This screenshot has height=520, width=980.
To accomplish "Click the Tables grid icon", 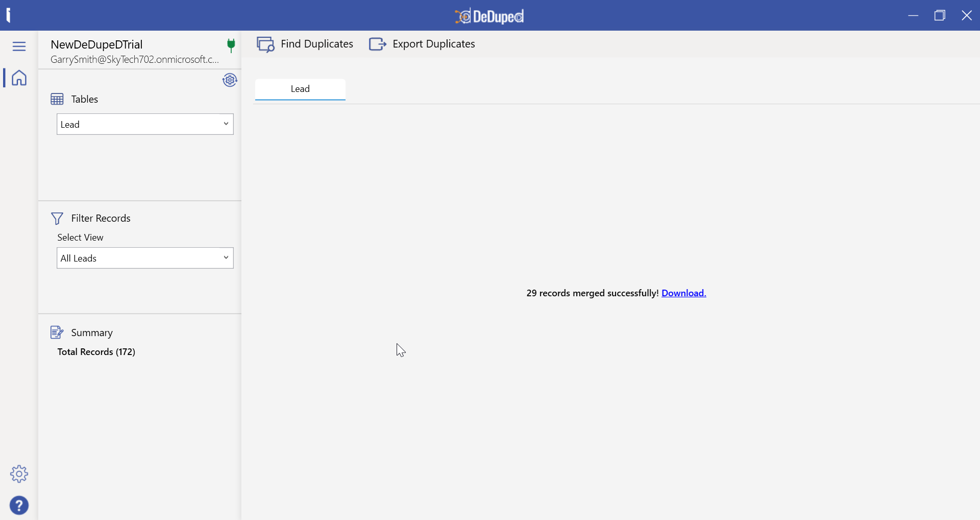I will point(57,99).
